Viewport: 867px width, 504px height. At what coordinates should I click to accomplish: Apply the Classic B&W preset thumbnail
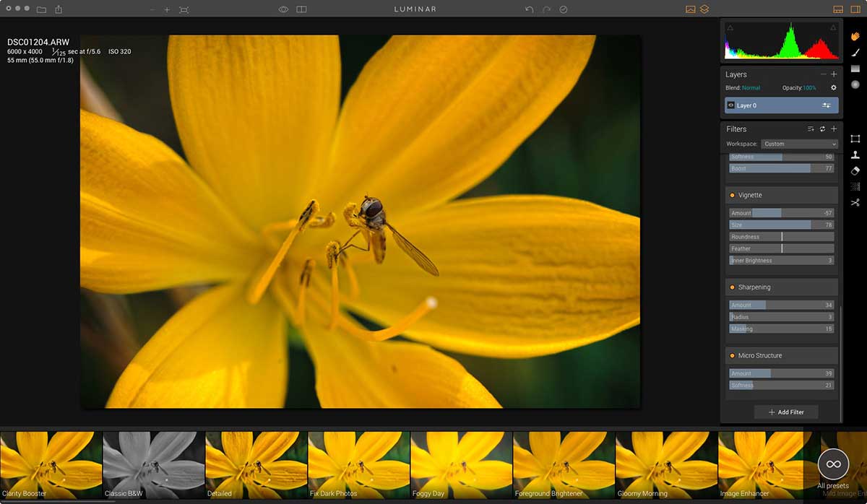(154, 463)
